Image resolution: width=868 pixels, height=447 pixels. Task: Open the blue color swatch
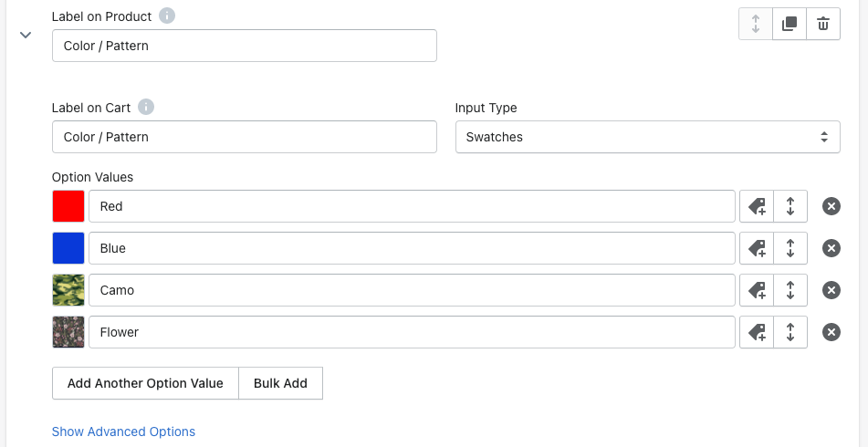point(68,248)
